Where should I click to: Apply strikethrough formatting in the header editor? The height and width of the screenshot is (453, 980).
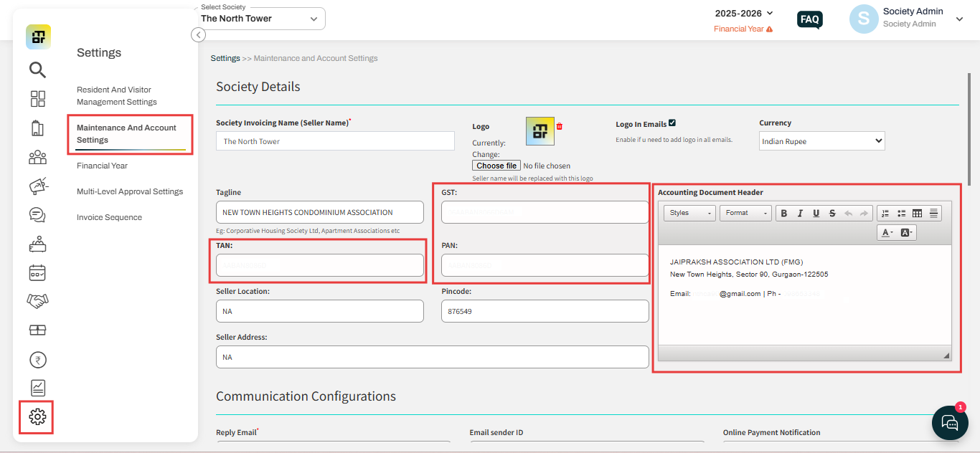coord(831,213)
